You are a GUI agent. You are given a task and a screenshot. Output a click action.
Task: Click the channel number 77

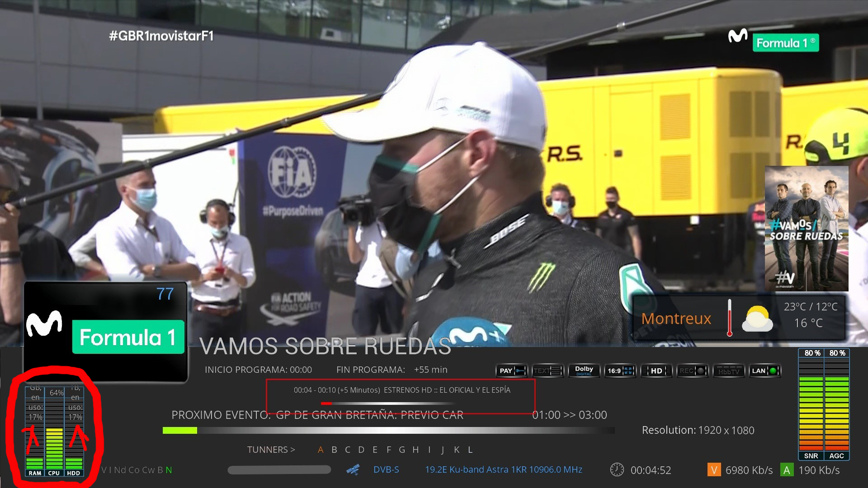(x=165, y=294)
